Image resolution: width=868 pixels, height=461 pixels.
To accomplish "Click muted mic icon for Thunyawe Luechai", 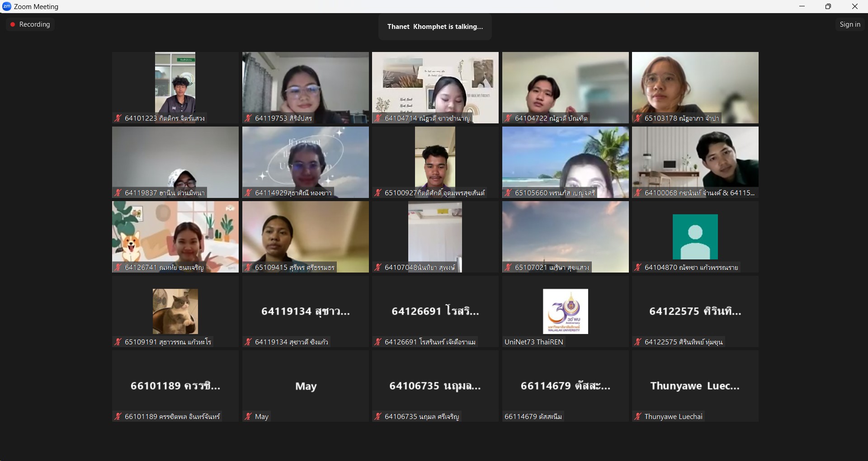I will [638, 417].
